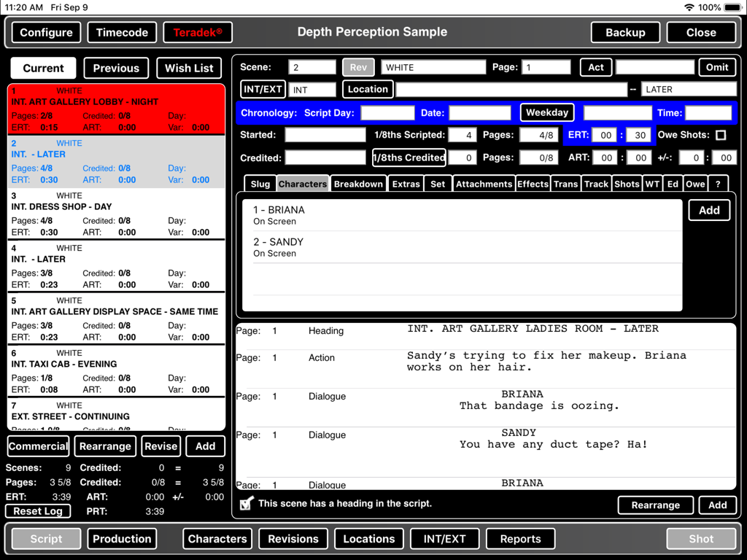This screenshot has height=560, width=747.
Task: Open the Configure settings
Action: point(45,32)
